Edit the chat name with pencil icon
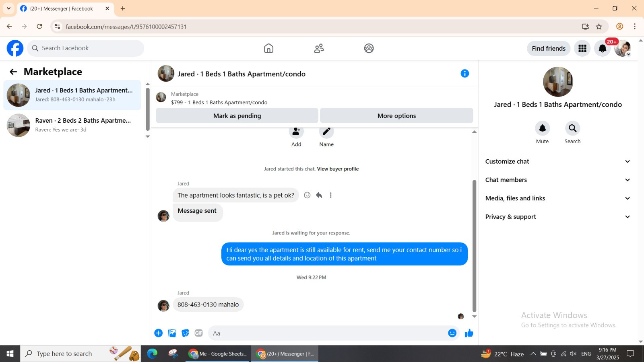This screenshot has width=644, height=362. coord(326,132)
